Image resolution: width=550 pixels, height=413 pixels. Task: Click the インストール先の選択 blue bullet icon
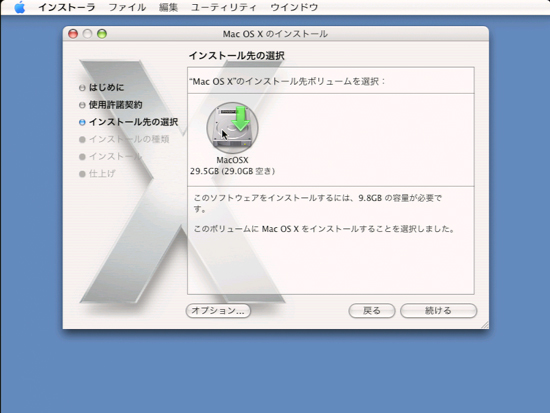point(82,122)
